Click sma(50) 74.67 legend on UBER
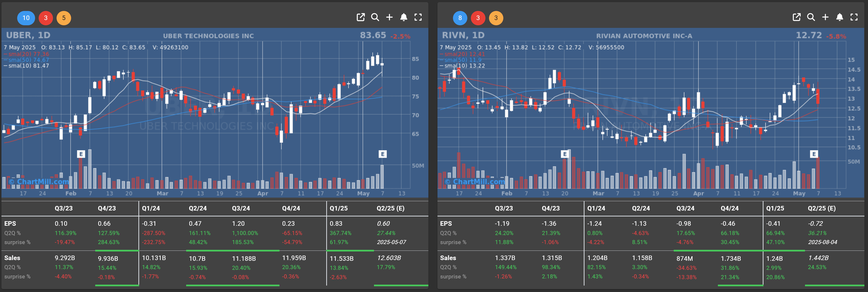The width and height of the screenshot is (868, 292). click(27, 60)
